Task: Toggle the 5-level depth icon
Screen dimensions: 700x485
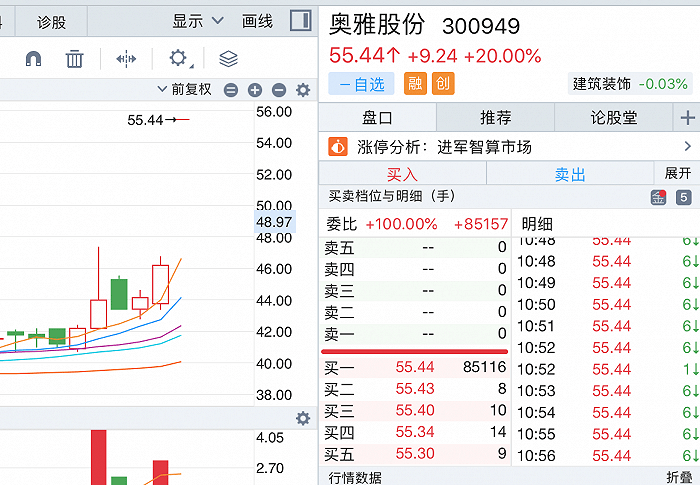Action: (x=683, y=197)
